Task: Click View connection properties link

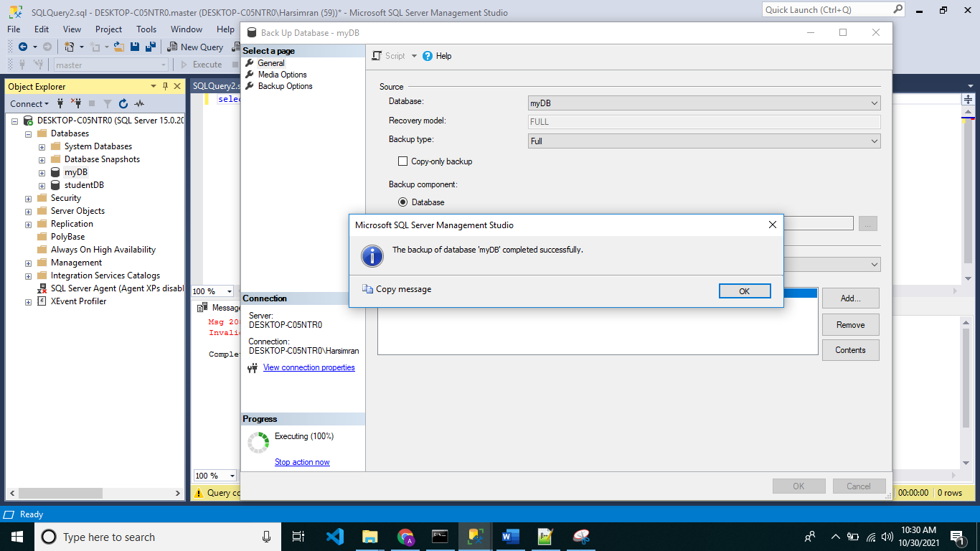Action: click(308, 367)
